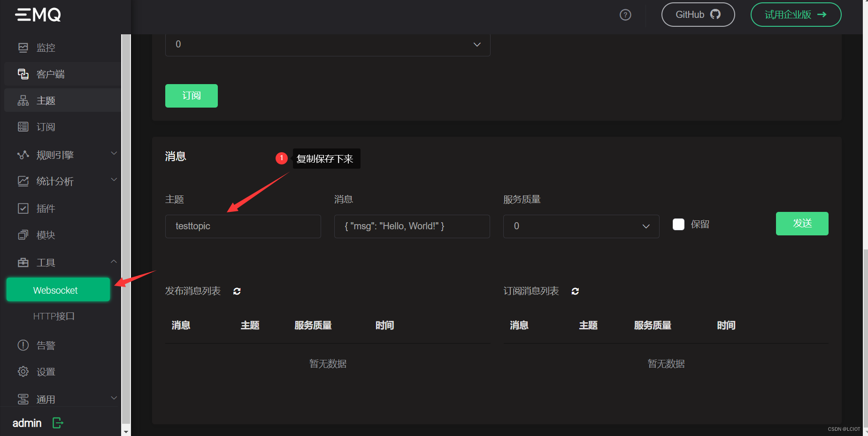Click the 试用企业版 button

tap(796, 15)
